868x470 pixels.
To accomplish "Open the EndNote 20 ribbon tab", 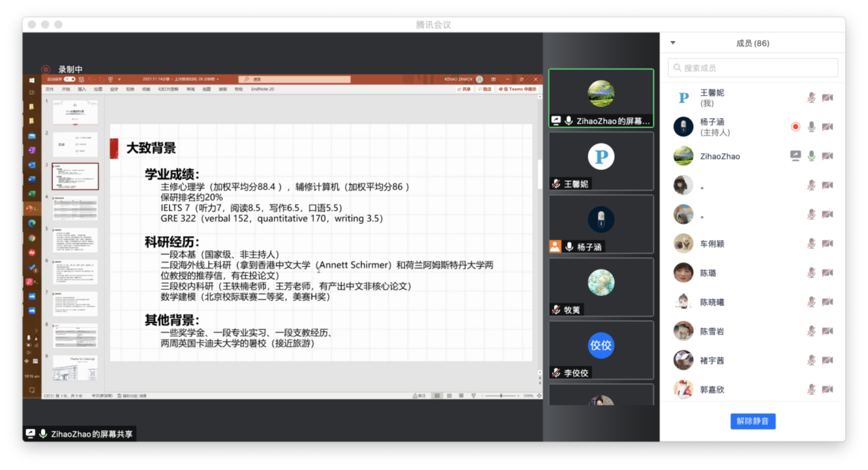I will 262,89.
